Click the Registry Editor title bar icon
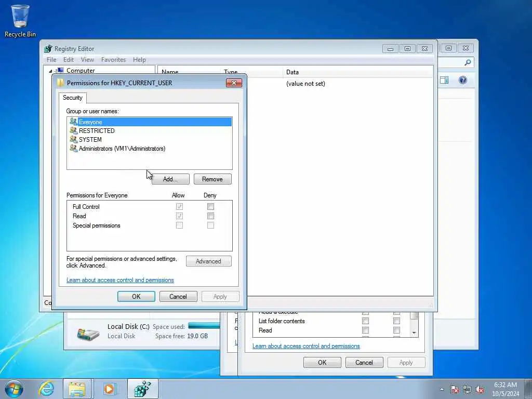The height and width of the screenshot is (399, 532). pos(48,48)
